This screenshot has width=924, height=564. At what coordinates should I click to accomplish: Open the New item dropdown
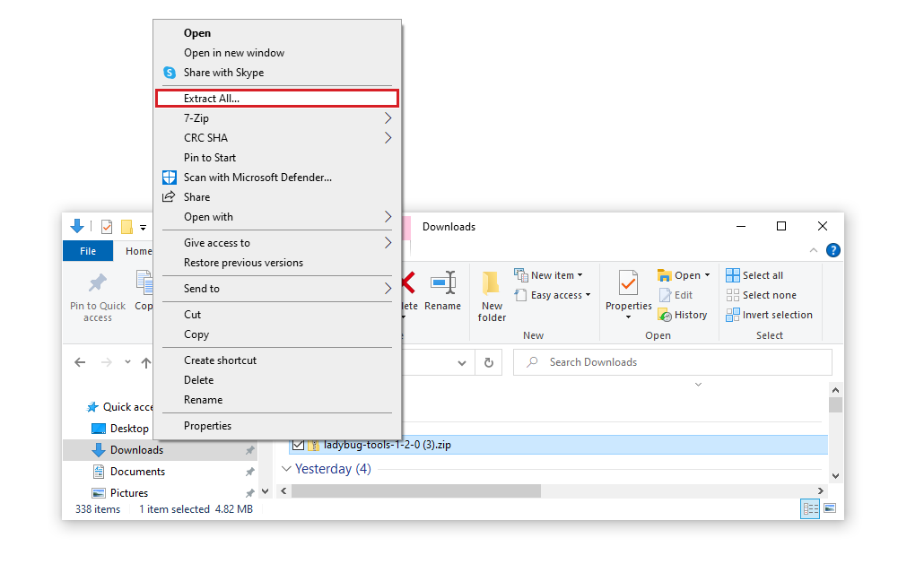(550, 274)
